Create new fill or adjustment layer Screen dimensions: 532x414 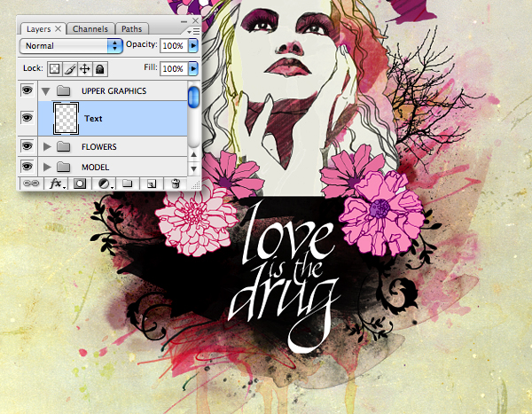point(105,184)
